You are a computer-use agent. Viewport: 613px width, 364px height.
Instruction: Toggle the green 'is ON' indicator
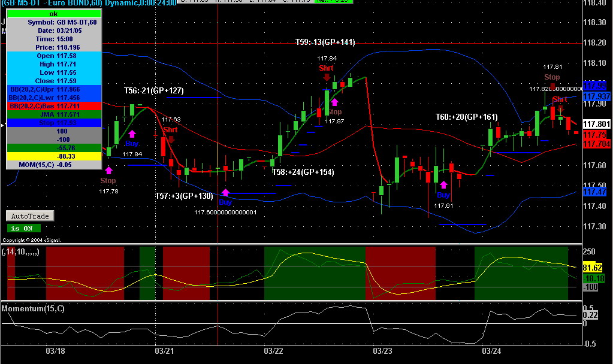pyautogui.click(x=23, y=228)
